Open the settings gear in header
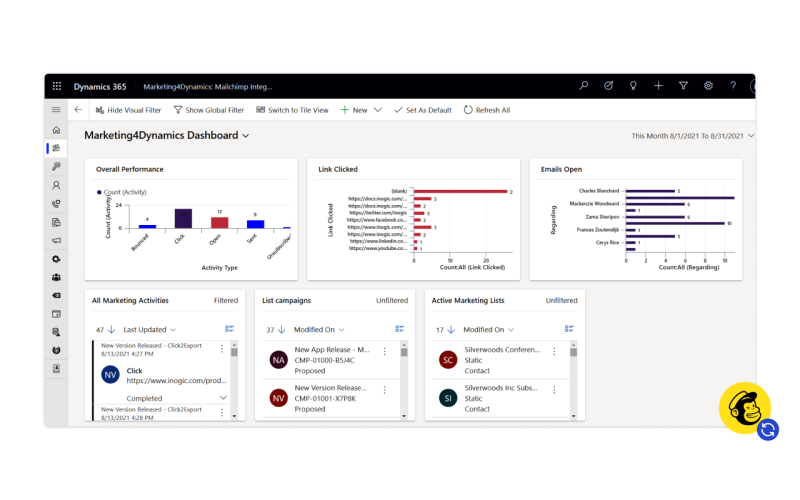 pyautogui.click(x=708, y=86)
